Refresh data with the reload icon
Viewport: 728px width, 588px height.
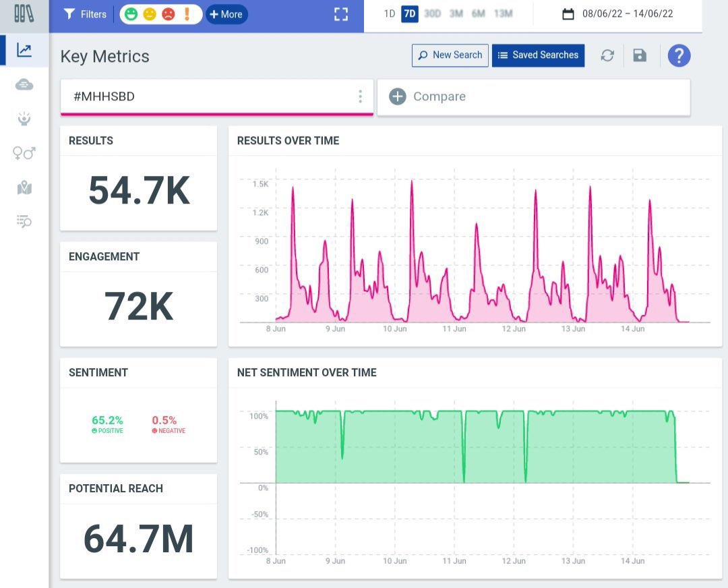[x=607, y=55]
